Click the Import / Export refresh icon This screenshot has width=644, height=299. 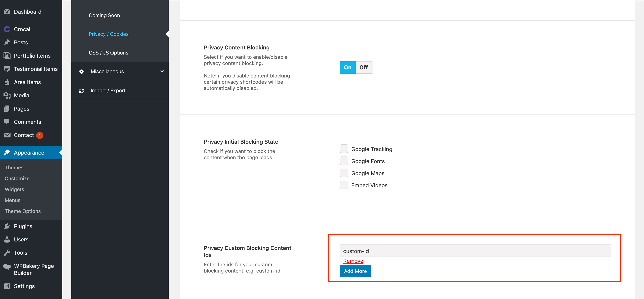click(81, 91)
